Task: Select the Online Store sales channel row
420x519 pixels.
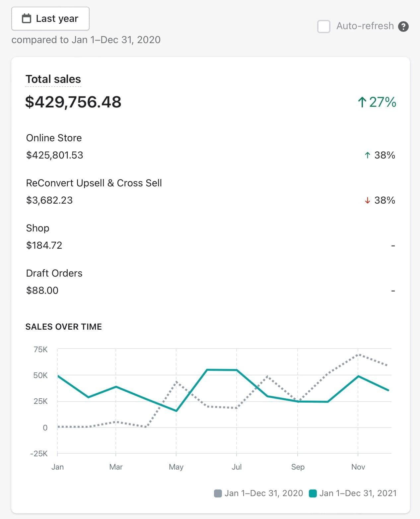Action: pos(54,138)
